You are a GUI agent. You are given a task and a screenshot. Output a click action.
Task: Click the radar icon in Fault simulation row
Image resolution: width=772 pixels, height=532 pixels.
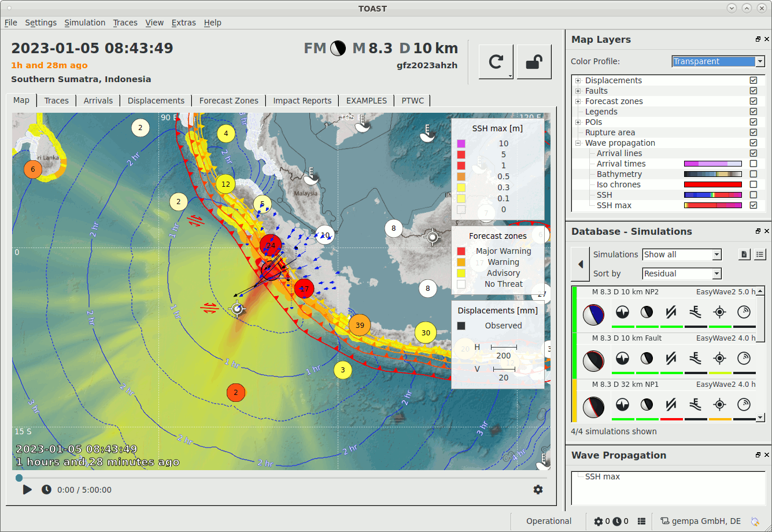pyautogui.click(x=744, y=359)
